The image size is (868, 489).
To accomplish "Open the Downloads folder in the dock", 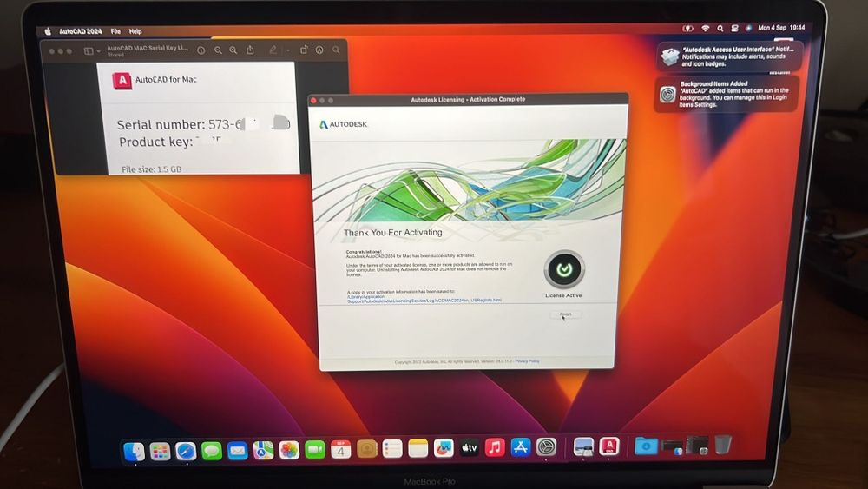I will coord(646,446).
